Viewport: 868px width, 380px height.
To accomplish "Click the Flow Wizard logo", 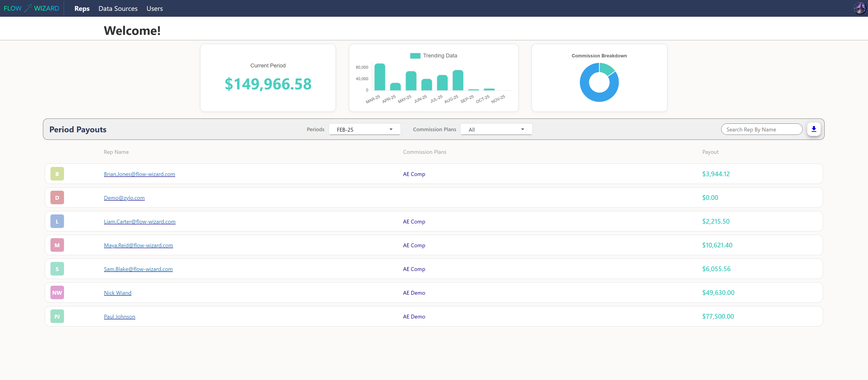I will click(x=31, y=8).
